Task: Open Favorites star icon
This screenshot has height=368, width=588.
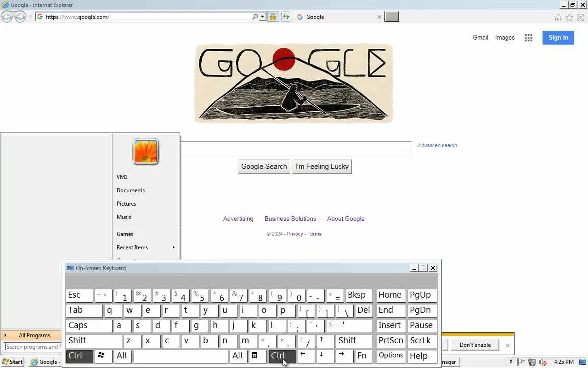Action: point(569,17)
